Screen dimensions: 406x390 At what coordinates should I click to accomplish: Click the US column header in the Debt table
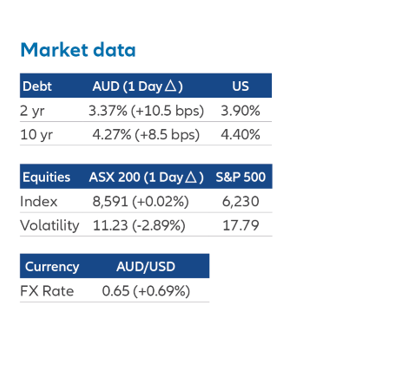[x=240, y=86]
